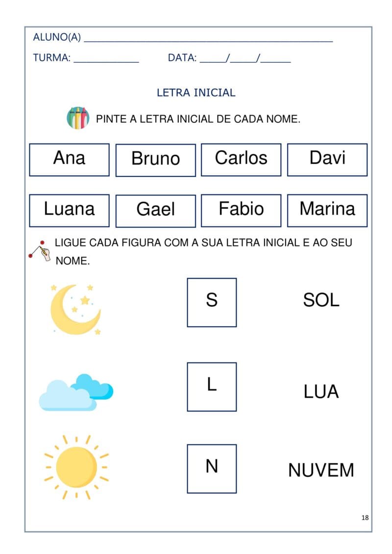Select the yellow sun picture

point(76,467)
